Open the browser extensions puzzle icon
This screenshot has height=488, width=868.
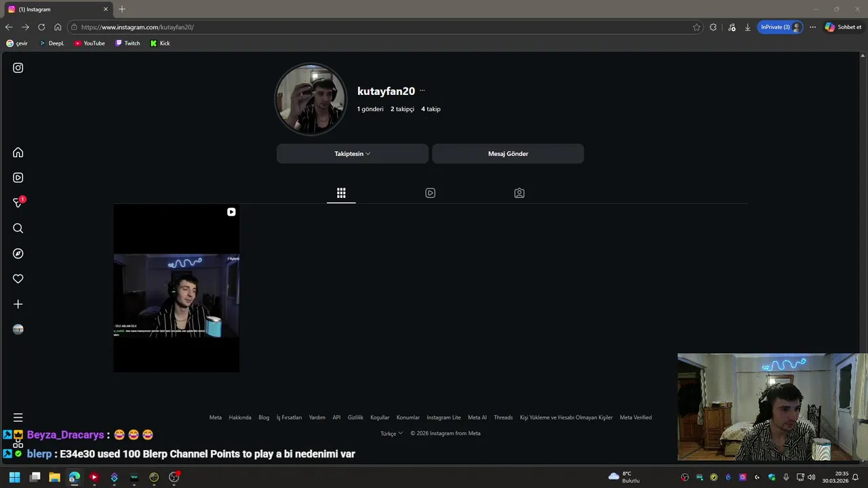click(x=713, y=27)
